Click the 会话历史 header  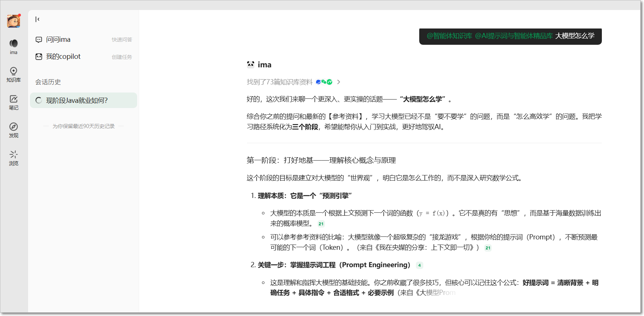click(48, 82)
